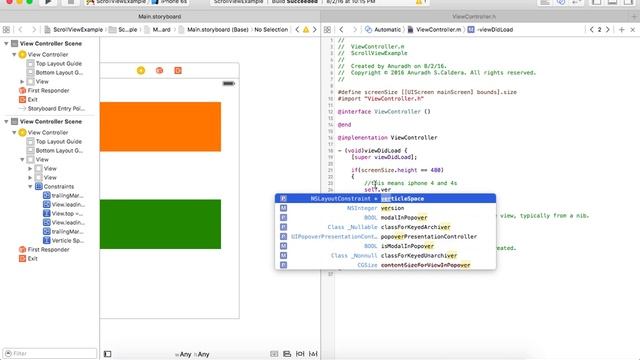
Task: Collapse first scene's View Controller item
Action: tap(14, 54)
